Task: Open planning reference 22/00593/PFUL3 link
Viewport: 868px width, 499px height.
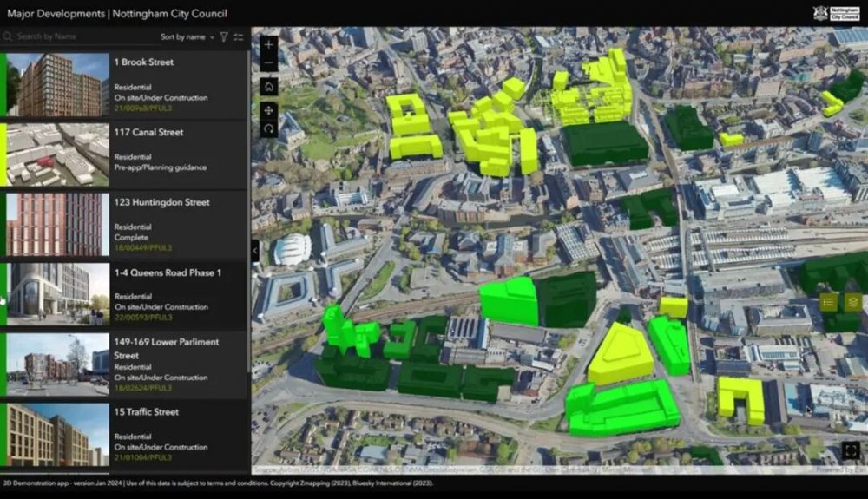Action: click(143, 318)
